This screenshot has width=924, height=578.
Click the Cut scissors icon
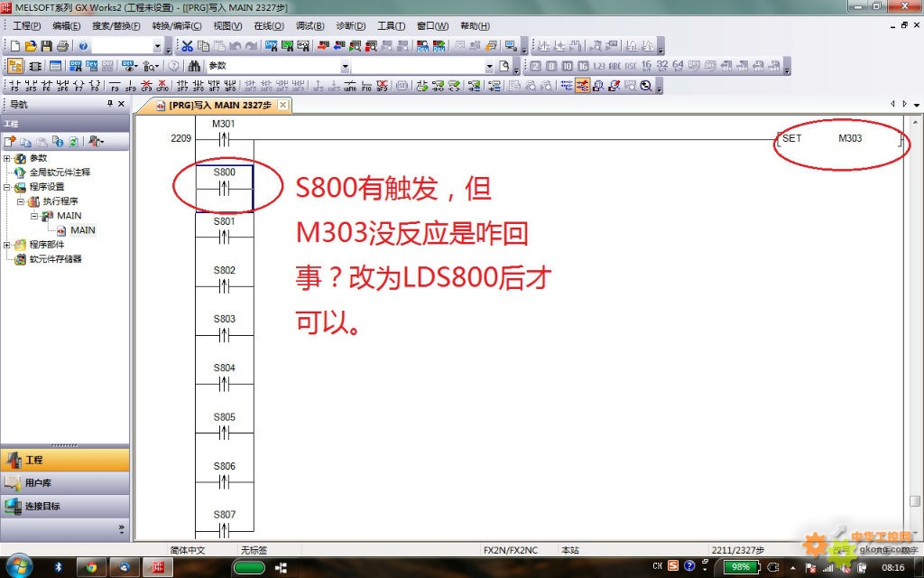[x=187, y=46]
